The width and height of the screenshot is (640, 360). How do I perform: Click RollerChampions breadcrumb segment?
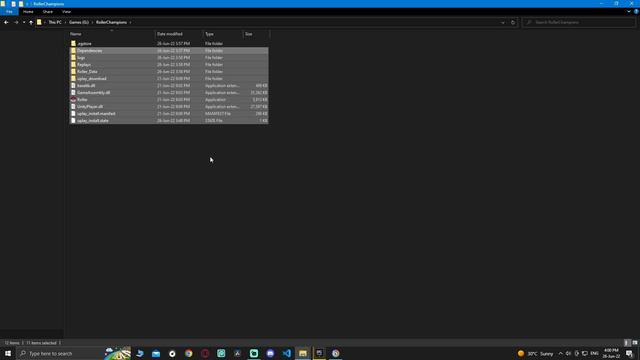pos(111,22)
